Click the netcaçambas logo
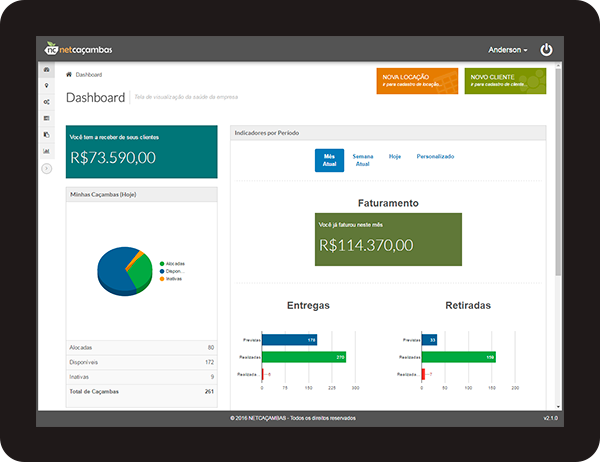This screenshot has height=462, width=600. coord(78,49)
